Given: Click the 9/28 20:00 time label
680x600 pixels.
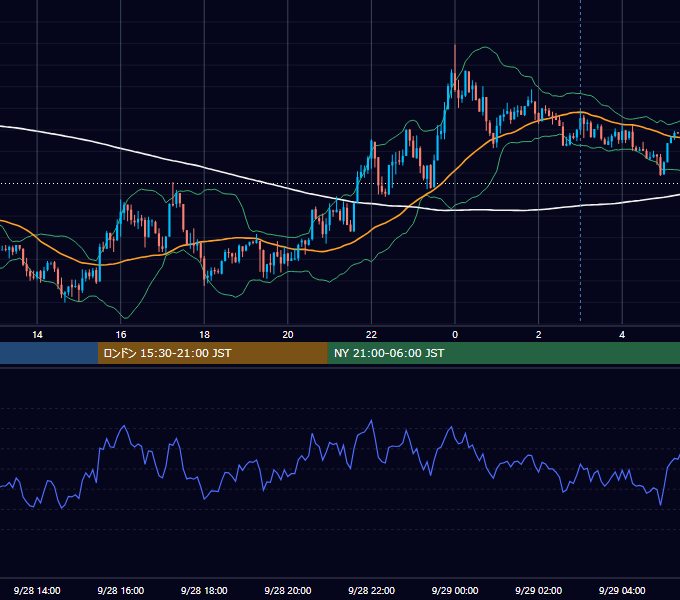Looking at the screenshot, I should click(288, 590).
